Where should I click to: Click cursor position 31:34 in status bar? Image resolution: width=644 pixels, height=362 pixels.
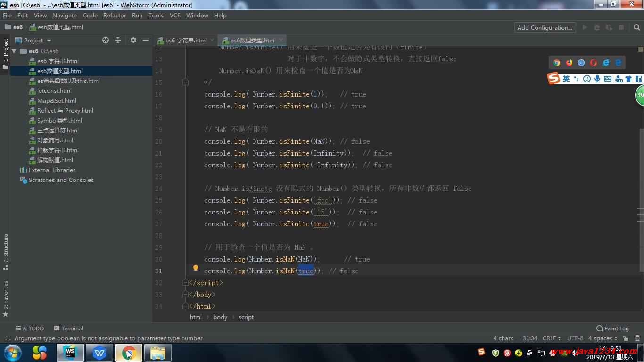coord(530,338)
